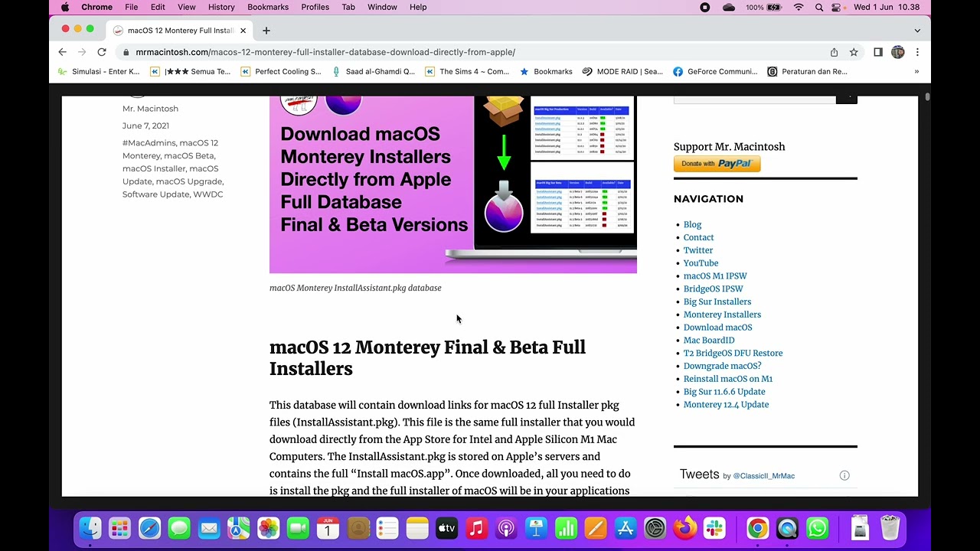The width and height of the screenshot is (980, 551).
Task: Open the Downgrade macOS? link
Action: pyautogui.click(x=722, y=366)
